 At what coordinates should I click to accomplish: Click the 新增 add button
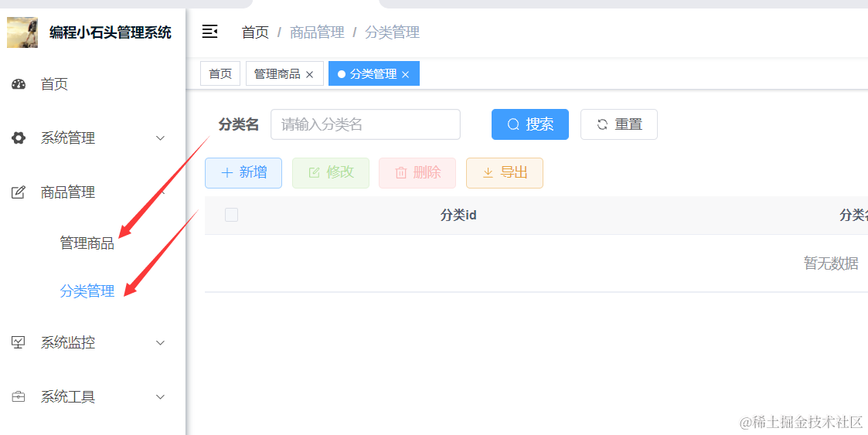pyautogui.click(x=243, y=173)
